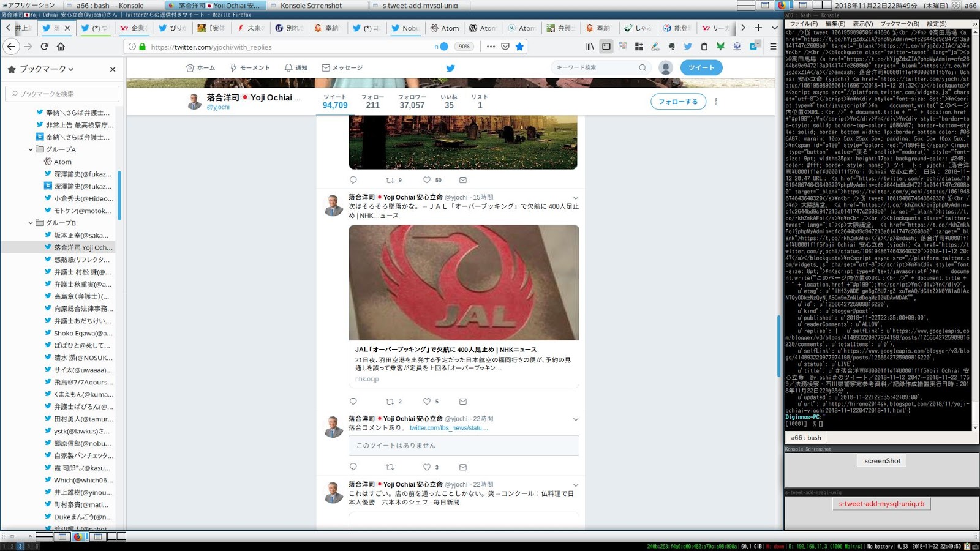List all tabs with the tab-bar chevron
This screenshot has height=551, width=980.
coord(774,28)
